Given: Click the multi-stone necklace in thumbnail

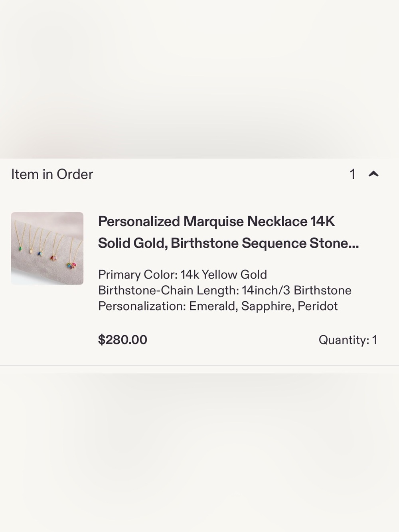Looking at the screenshot, I should coord(71,265).
